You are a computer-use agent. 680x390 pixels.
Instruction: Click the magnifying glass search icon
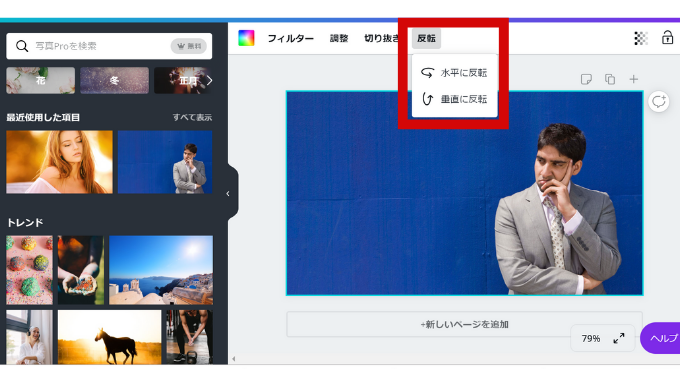[22, 46]
